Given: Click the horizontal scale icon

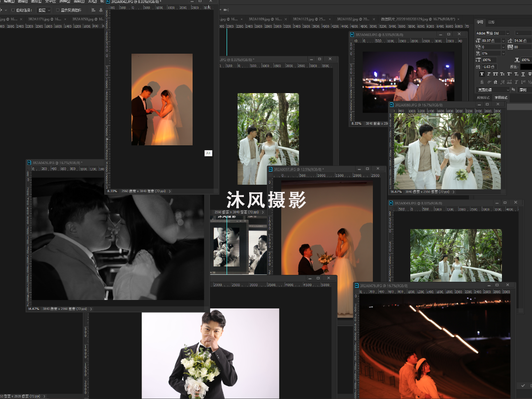Looking at the screenshot, I should coord(517,60).
